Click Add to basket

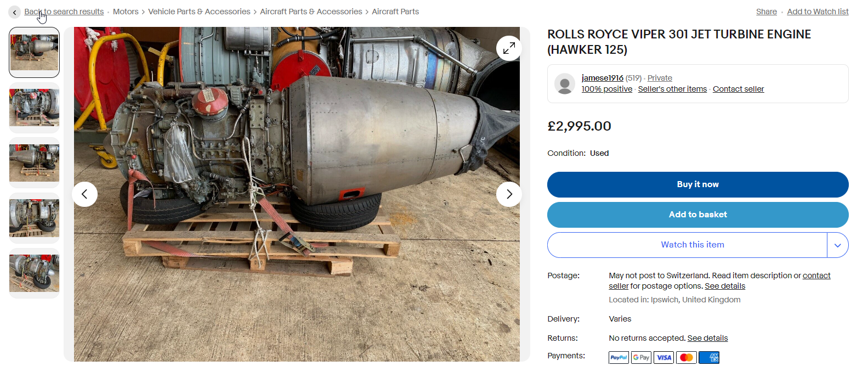point(697,215)
